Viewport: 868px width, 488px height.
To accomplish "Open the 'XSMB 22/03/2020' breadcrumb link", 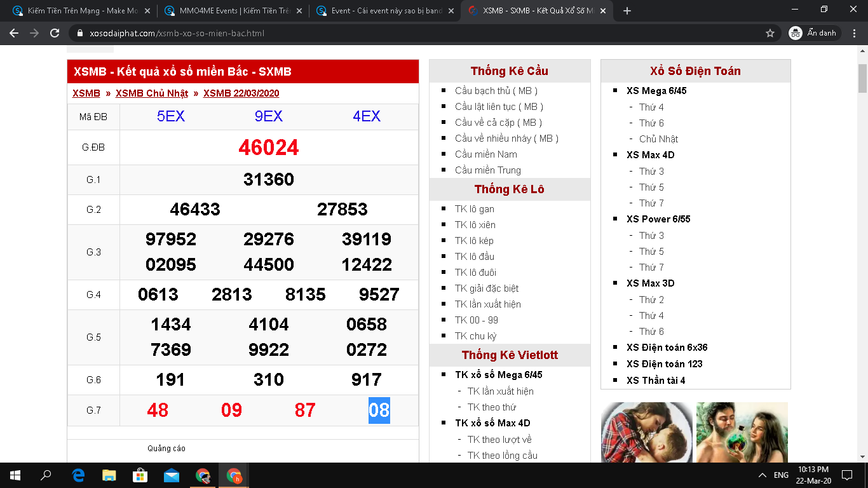I will (241, 93).
